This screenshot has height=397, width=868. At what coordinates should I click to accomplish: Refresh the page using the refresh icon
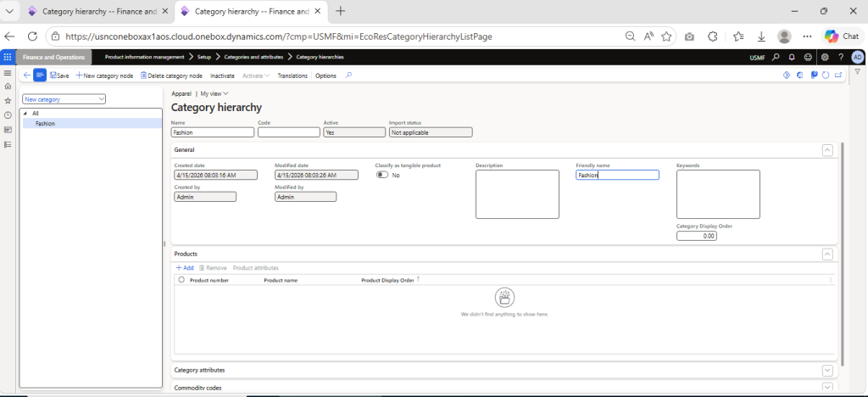[x=824, y=75]
